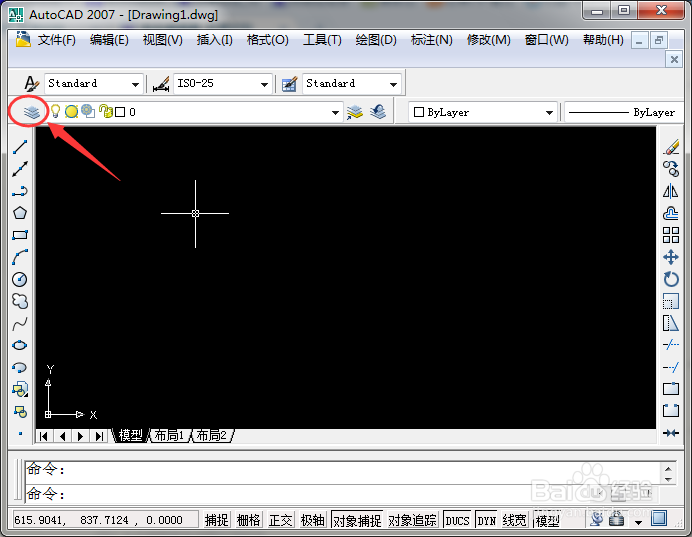Image resolution: width=692 pixels, height=537 pixels.
Task: Select the Move tool
Action: tap(671, 257)
